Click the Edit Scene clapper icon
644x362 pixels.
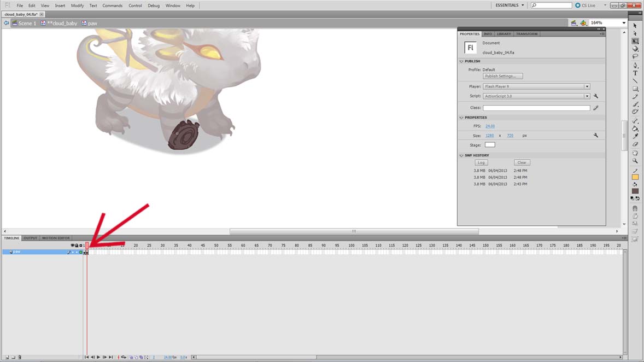tap(574, 23)
